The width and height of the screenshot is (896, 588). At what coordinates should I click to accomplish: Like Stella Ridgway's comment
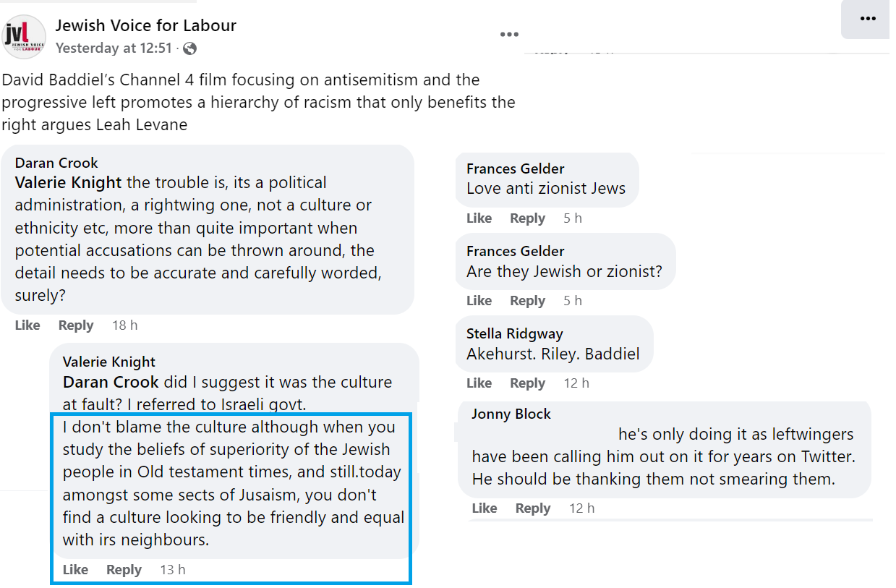479,383
